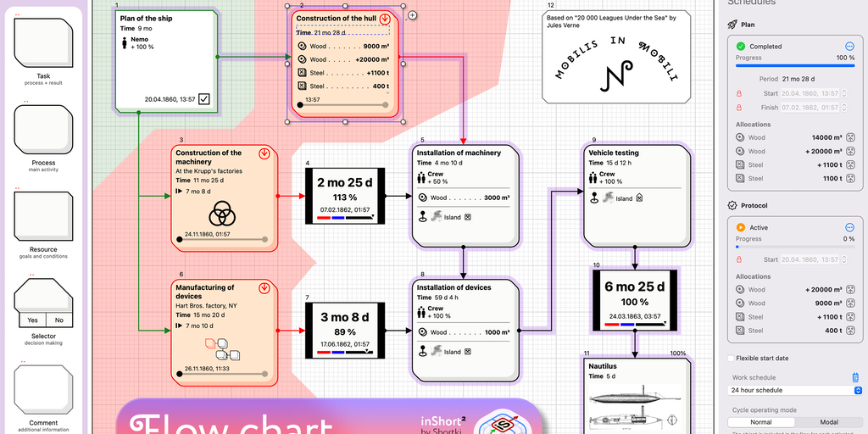Image resolution: width=868 pixels, height=434 pixels.
Task: Select the Task shape in the palette
Action: pos(43,42)
